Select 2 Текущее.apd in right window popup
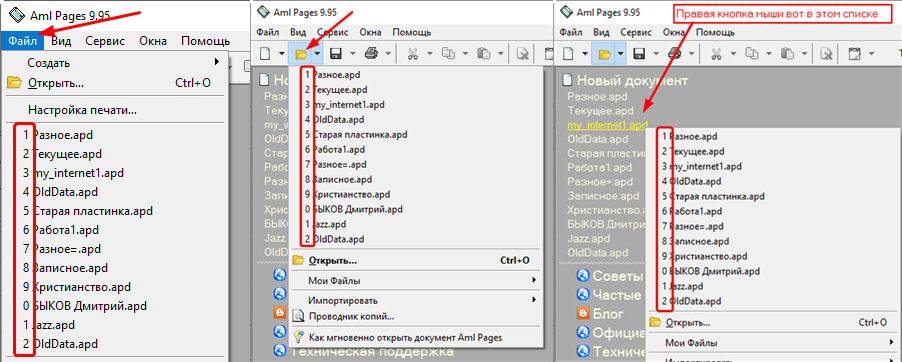This screenshot has width=902, height=362. click(774, 151)
